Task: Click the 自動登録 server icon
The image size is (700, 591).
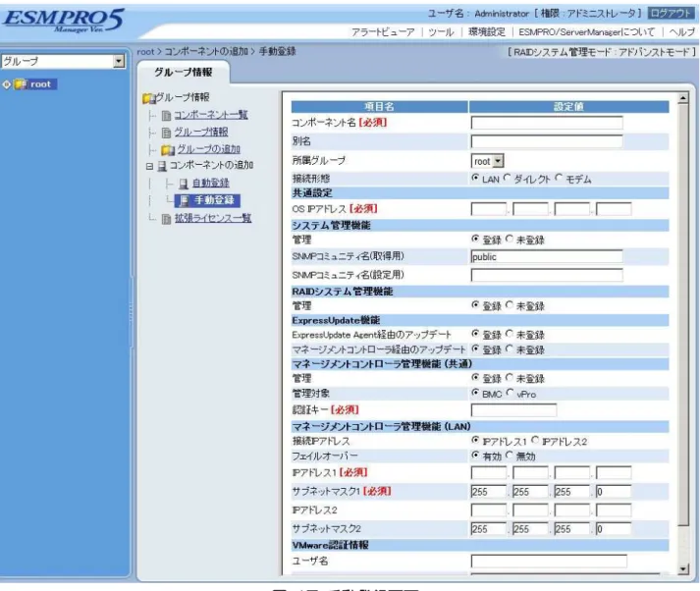Action: [183, 184]
